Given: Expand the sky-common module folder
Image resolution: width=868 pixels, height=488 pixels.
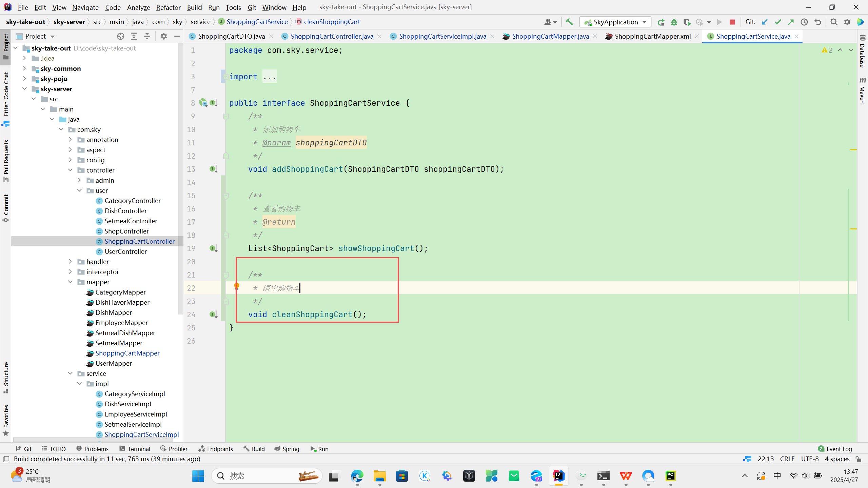Looking at the screenshot, I should pyautogui.click(x=24, y=68).
